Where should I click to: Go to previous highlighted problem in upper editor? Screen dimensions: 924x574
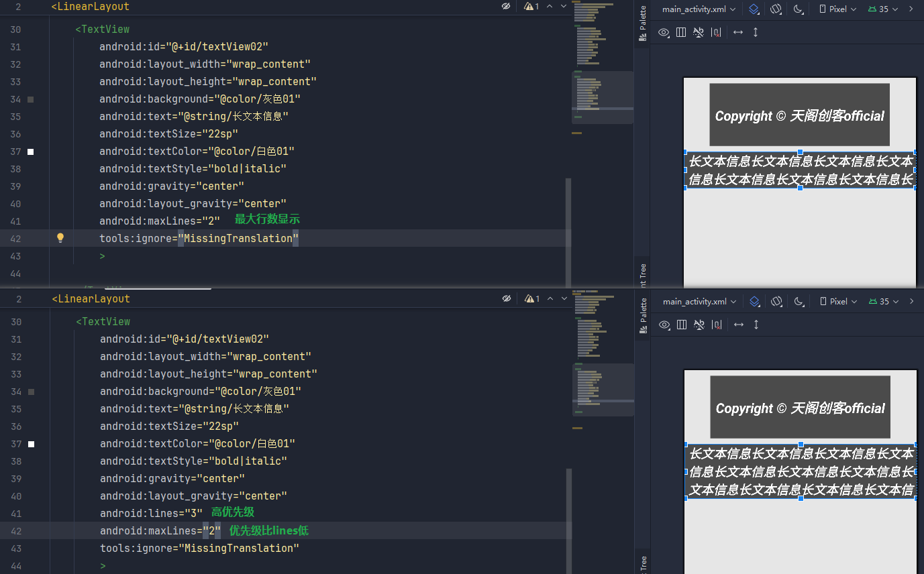pyautogui.click(x=550, y=6)
